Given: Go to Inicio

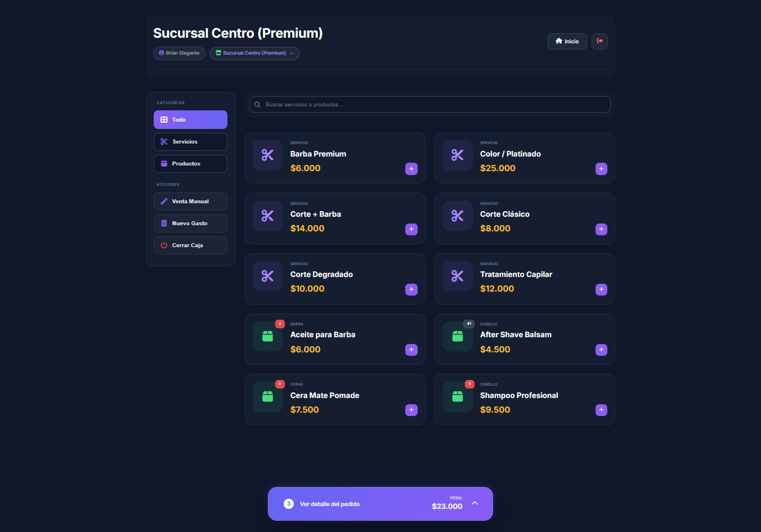Looking at the screenshot, I should 567,41.
